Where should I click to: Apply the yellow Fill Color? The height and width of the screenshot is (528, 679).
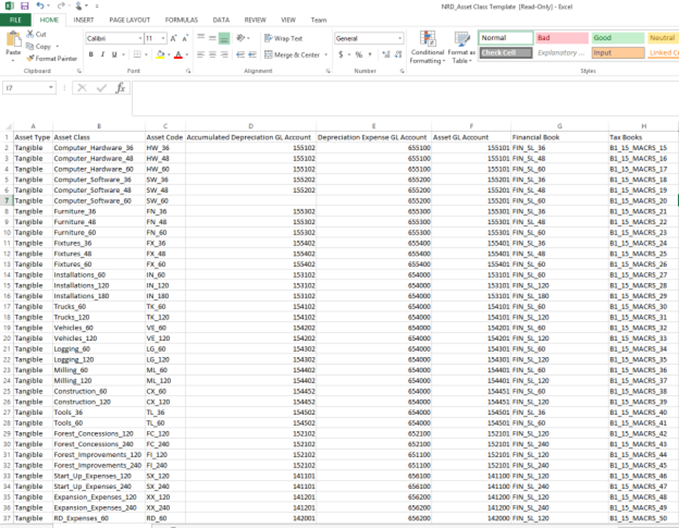click(160, 55)
